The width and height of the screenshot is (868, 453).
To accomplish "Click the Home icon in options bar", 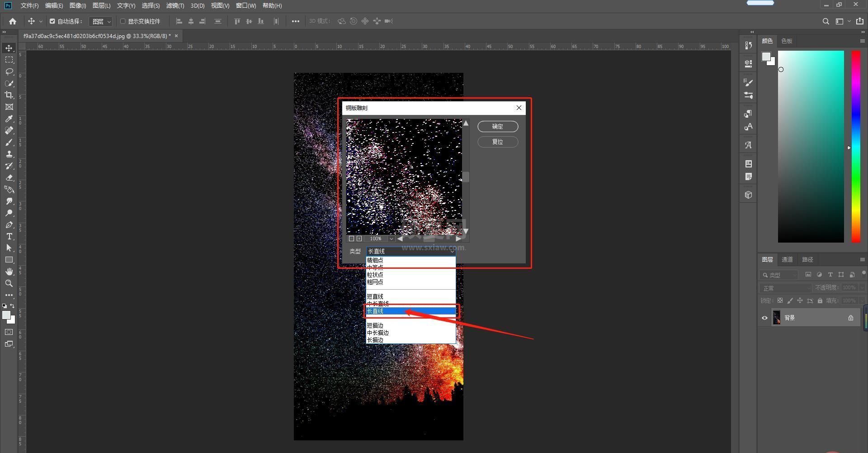I will (x=13, y=21).
